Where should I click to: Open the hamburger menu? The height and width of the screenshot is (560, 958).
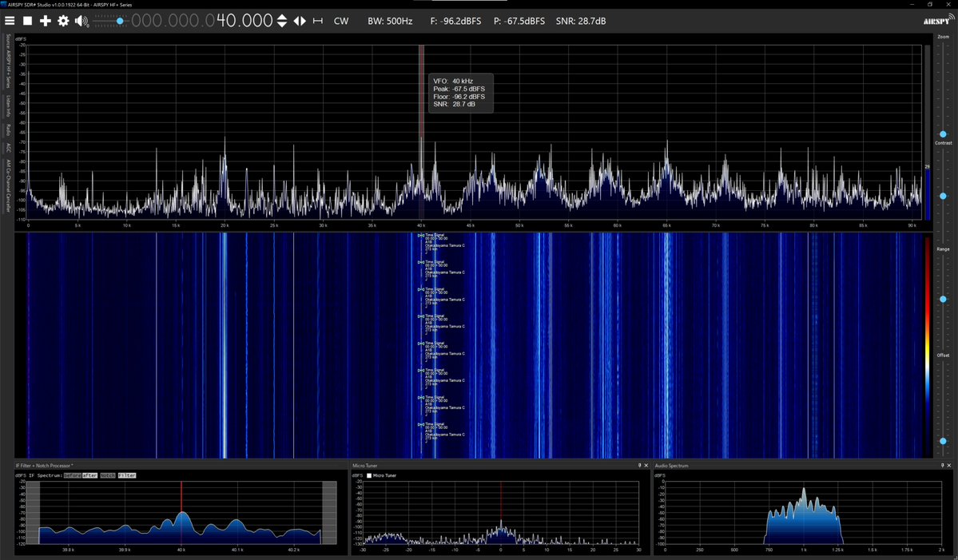point(10,21)
